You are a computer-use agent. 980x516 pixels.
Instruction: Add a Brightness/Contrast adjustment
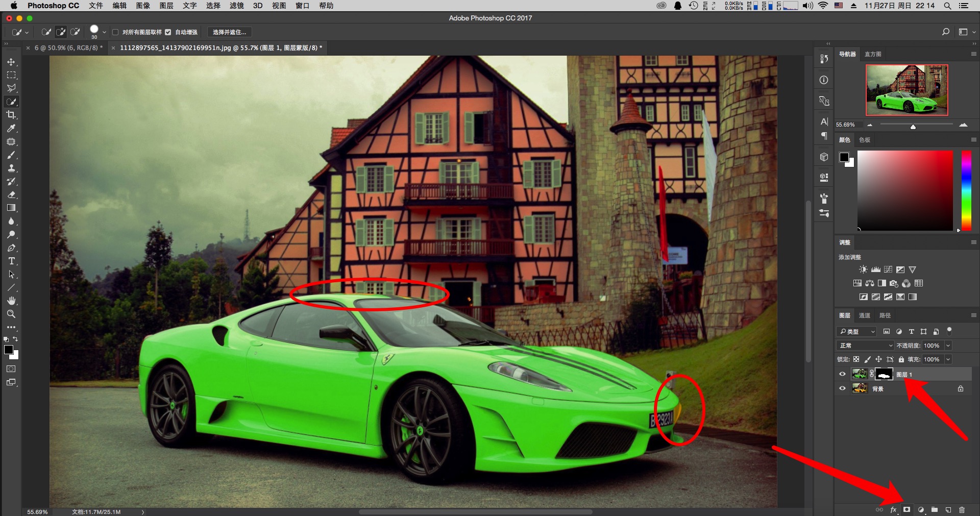tap(863, 269)
